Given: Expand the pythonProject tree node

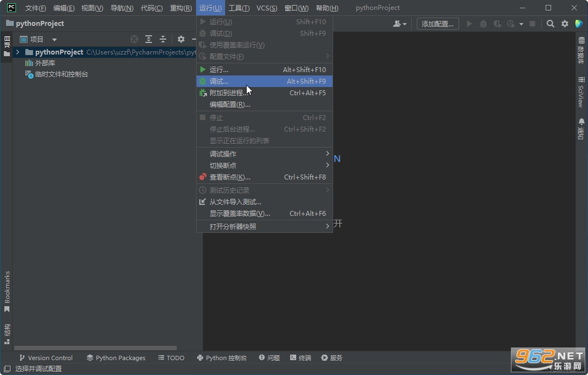Looking at the screenshot, I should click(x=18, y=52).
